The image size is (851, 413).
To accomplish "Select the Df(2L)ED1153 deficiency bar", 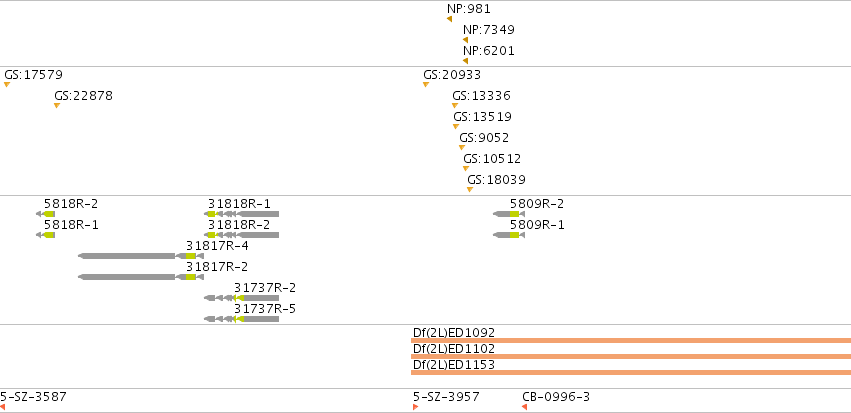I will [x=631, y=372].
